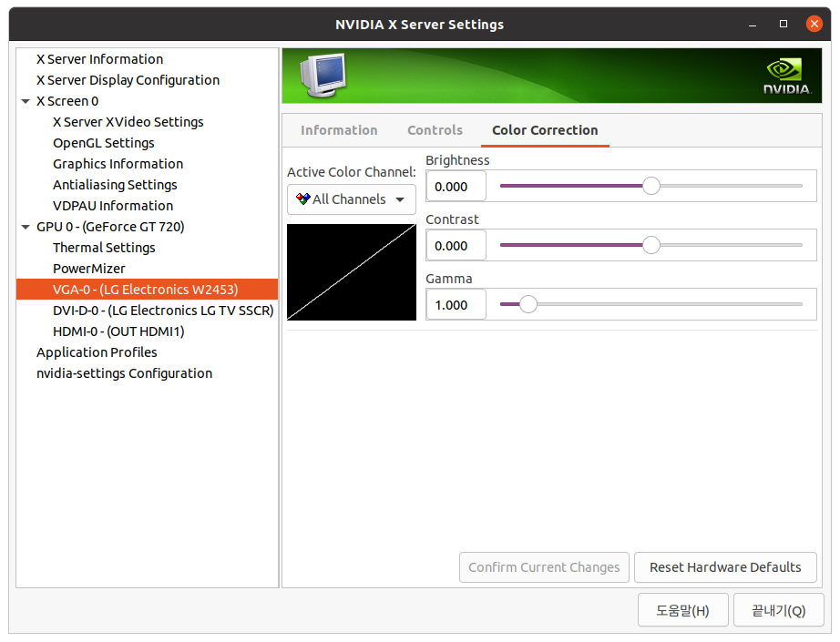Image resolution: width=840 pixels, height=642 pixels.
Task: Click the gamma curve preview graph
Action: pyautogui.click(x=352, y=272)
